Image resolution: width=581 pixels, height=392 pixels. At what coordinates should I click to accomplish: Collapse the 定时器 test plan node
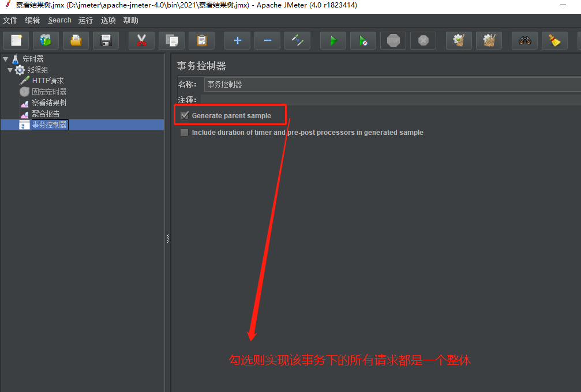[6, 59]
